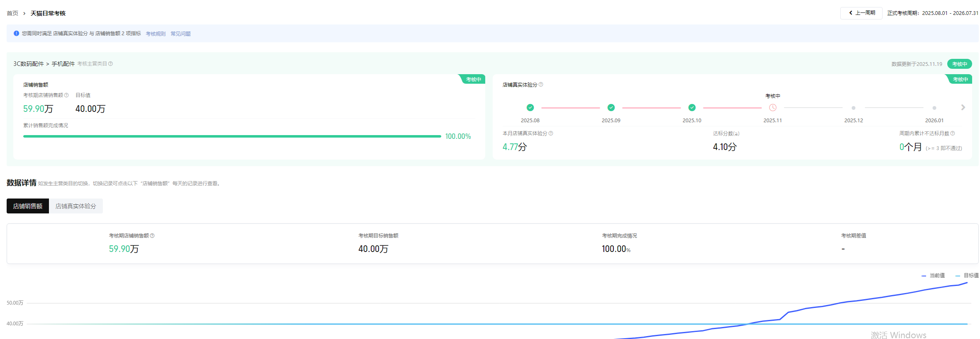
Task: Select the 2025.08 completed checkmark node
Action: tap(530, 108)
